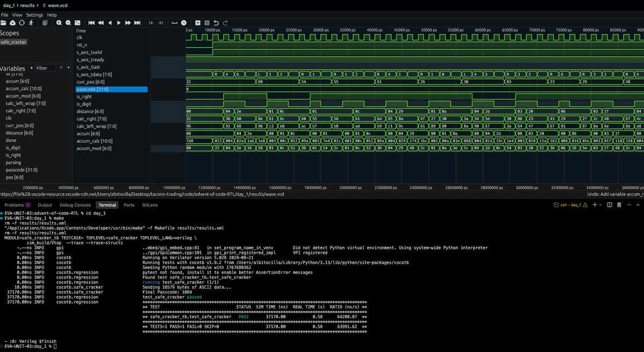The width and height of the screenshot is (644, 352).
Task: Move cursor to previous transition
Action: coord(151,23)
